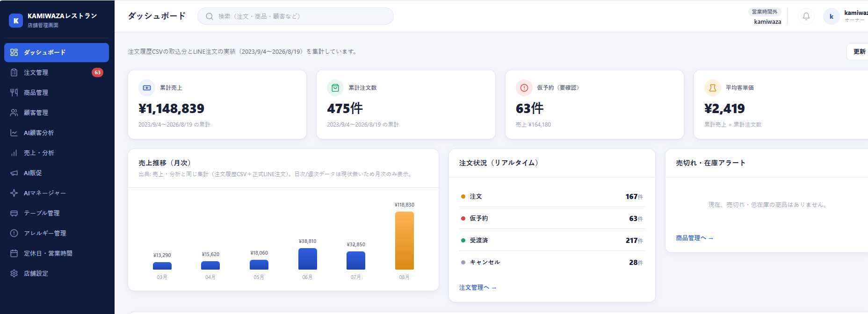This screenshot has height=314, width=868.
Task: Click the cumulative orders bag icon
Action: click(335, 88)
